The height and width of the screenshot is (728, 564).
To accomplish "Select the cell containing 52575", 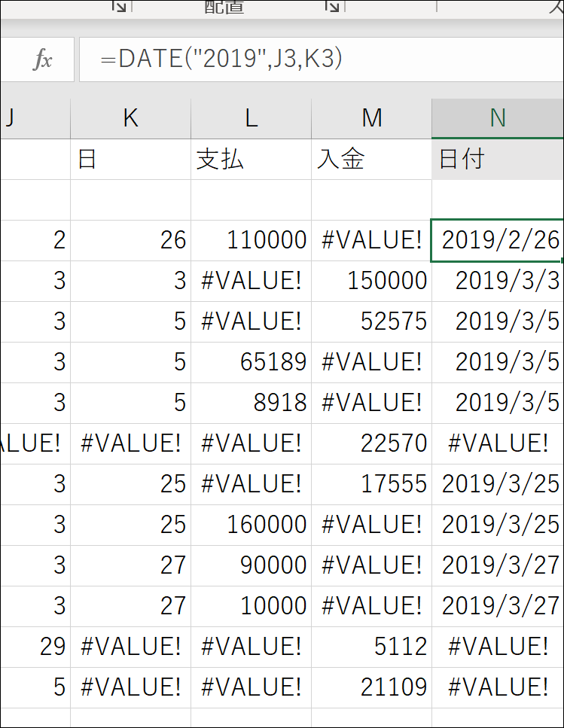I will coord(371,321).
